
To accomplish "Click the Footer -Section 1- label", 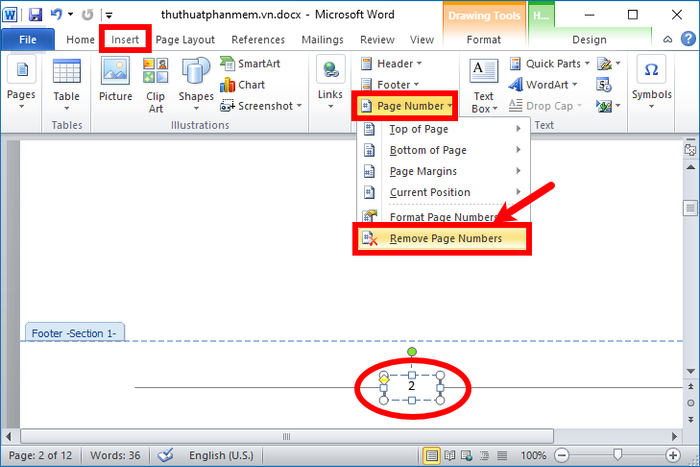I will tap(74, 333).
